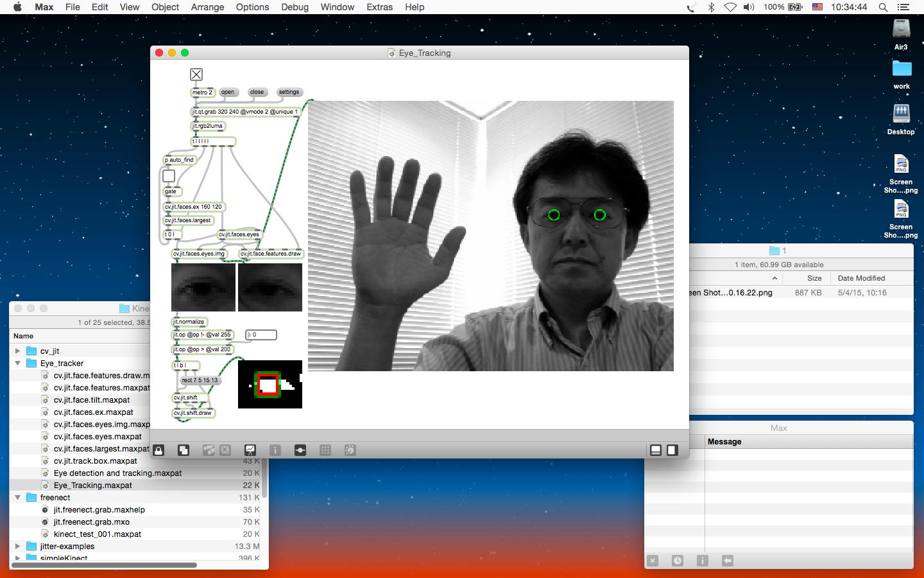This screenshot has height=578, width=924.
Task: Click the clock icon in Max window
Action: (678, 561)
